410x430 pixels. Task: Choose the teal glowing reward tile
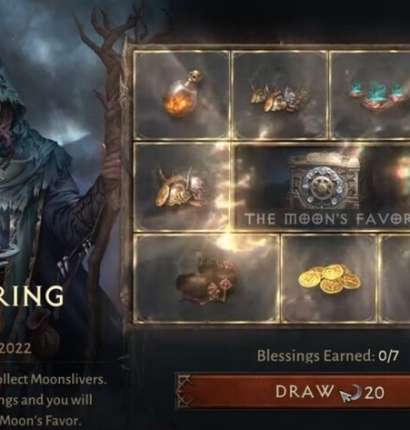pos(370,95)
